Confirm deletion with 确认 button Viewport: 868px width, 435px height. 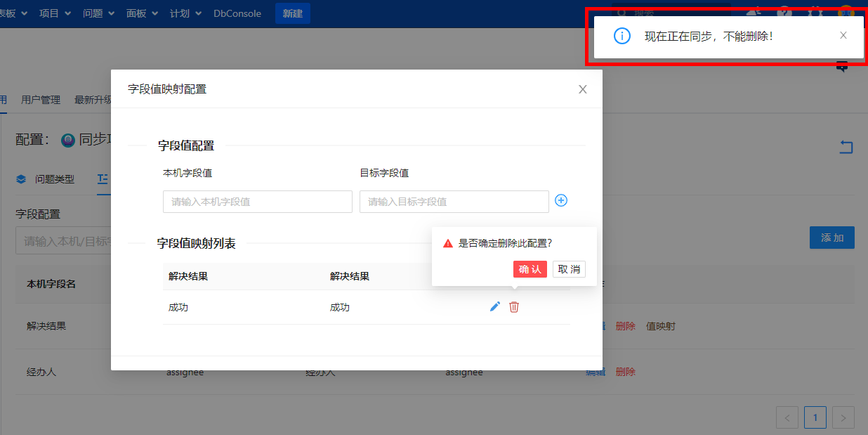click(x=530, y=269)
